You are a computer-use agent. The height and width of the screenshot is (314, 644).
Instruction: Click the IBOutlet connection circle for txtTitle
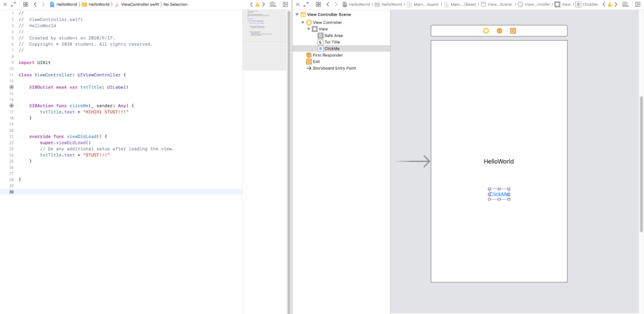point(12,87)
